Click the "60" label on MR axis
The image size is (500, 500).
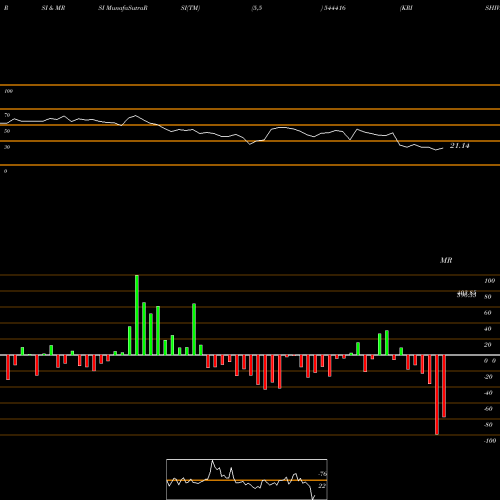pos(488,313)
